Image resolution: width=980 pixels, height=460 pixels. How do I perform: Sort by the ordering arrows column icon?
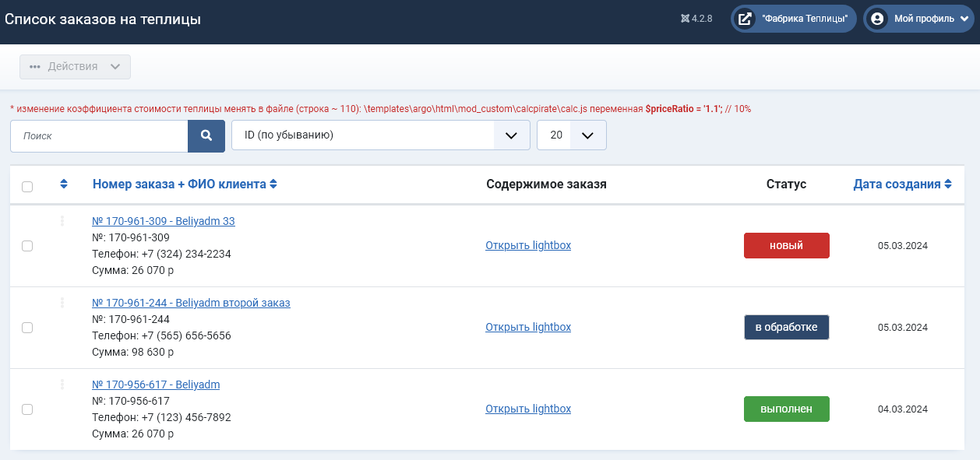[x=64, y=184]
